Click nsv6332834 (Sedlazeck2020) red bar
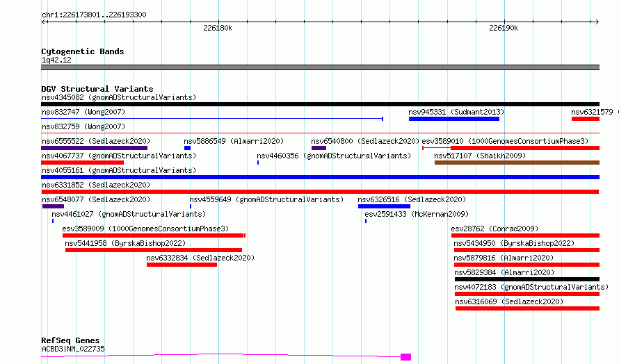619x364 pixels. (182, 265)
